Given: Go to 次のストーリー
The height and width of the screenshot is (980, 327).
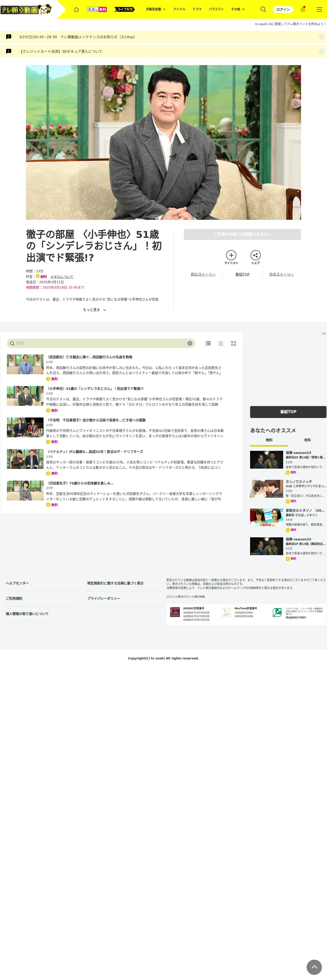Looking at the screenshot, I should [281, 274].
